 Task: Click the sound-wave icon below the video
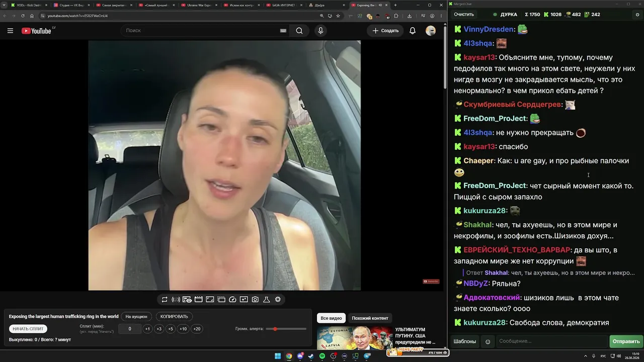pyautogui.click(x=176, y=300)
